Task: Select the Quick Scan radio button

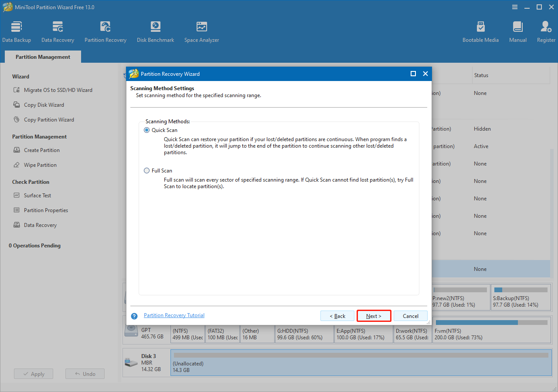Action: 146,130
